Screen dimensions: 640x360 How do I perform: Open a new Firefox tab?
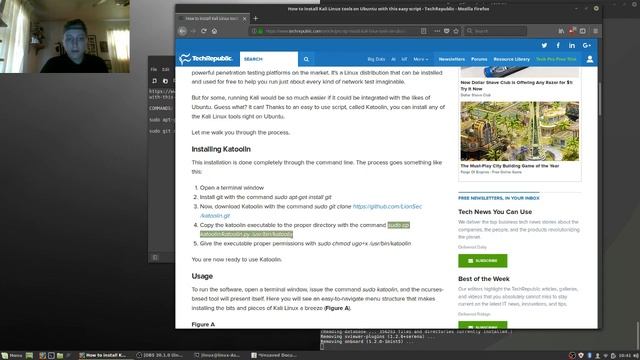coord(256,18)
